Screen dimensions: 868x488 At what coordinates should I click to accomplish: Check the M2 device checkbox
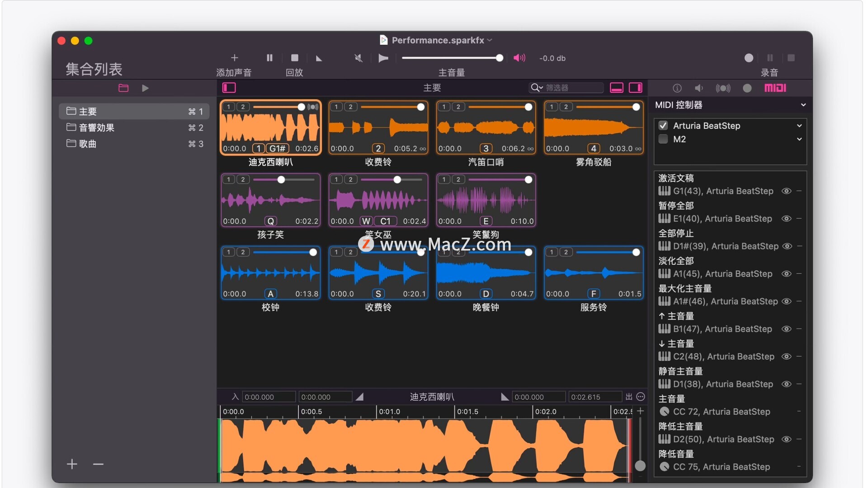663,139
